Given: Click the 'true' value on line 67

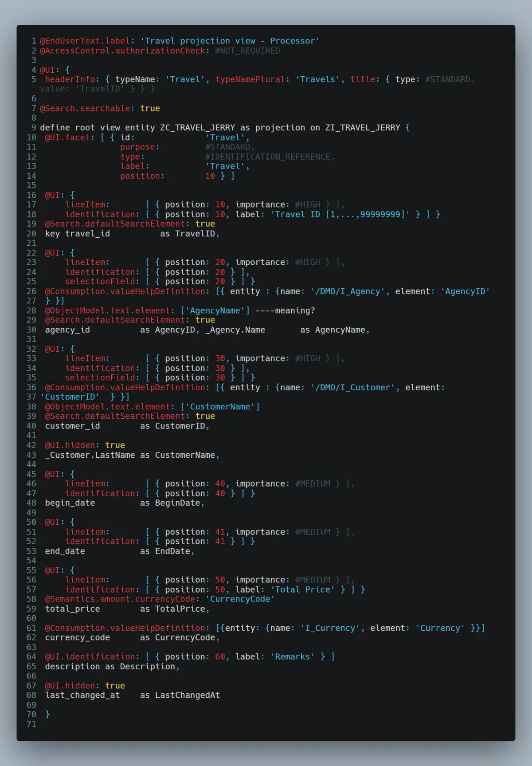Looking at the screenshot, I should [115, 686].
